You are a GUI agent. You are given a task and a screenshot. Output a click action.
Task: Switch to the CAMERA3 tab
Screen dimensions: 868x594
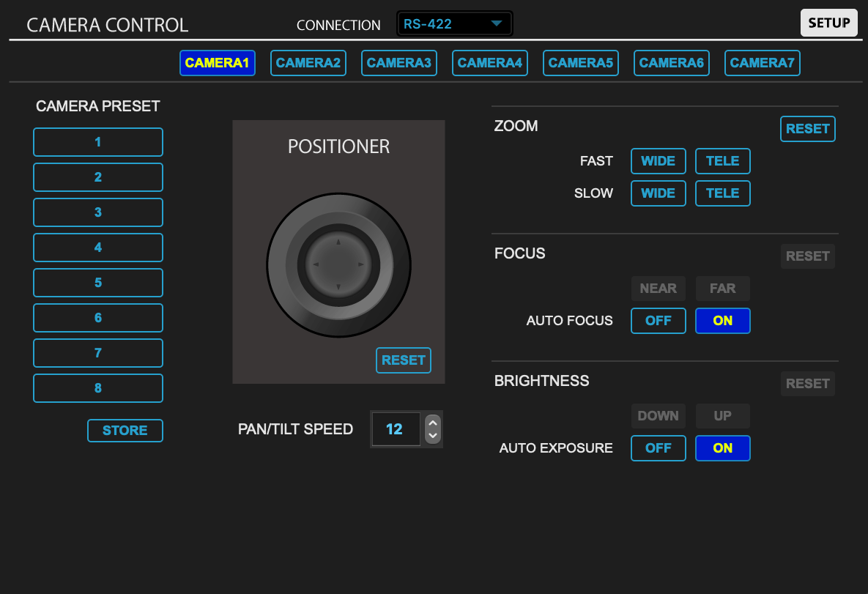click(398, 63)
